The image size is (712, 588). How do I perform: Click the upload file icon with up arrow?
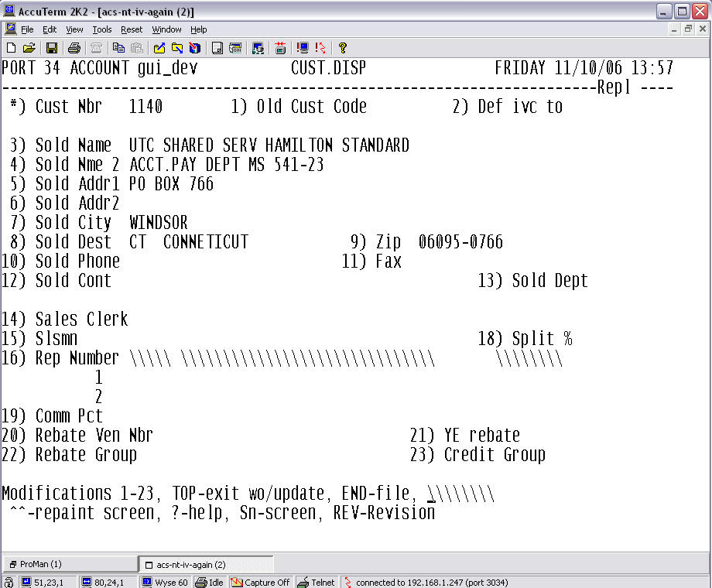(159, 48)
